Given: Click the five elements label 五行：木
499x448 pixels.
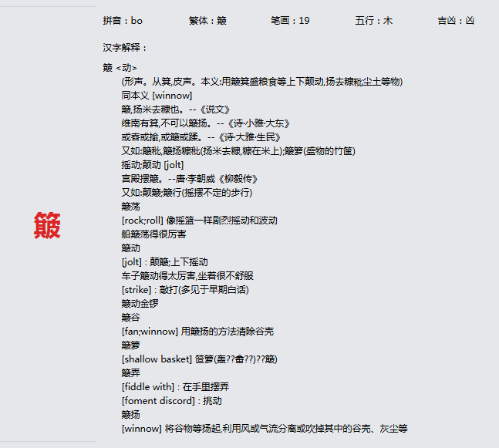Looking at the screenshot, I should pos(373,21).
